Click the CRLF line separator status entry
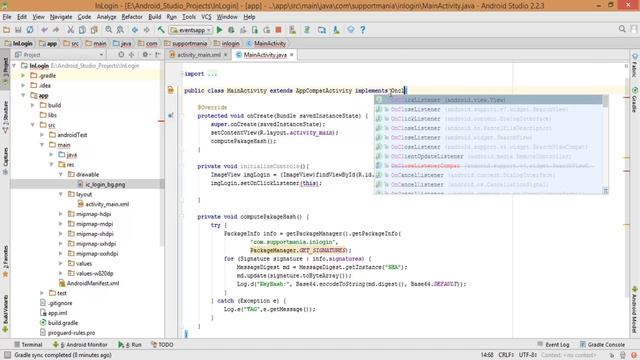 506,355
